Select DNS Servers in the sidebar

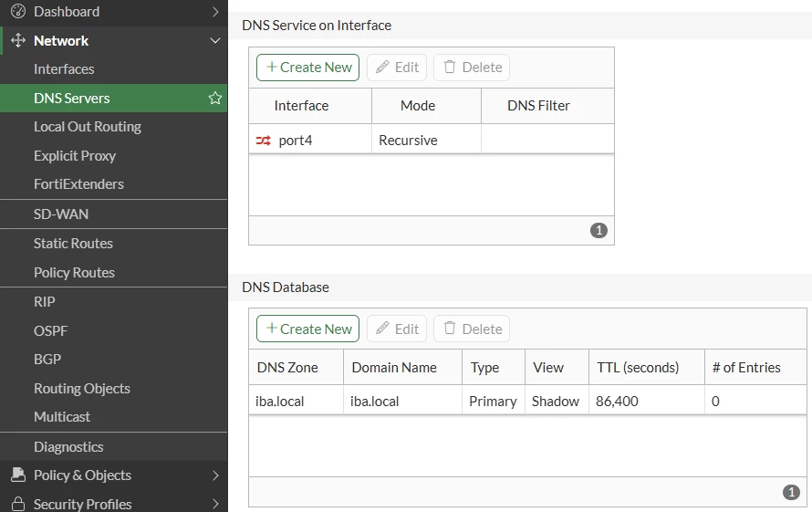(x=113, y=98)
